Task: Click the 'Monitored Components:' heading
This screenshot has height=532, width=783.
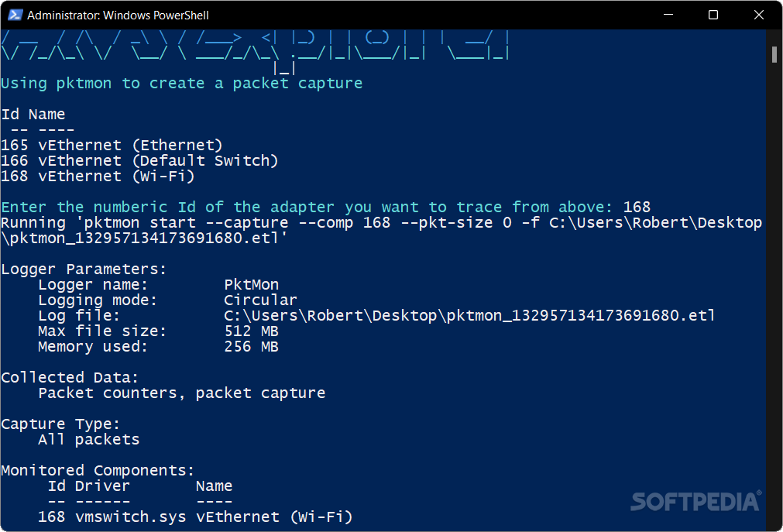Action: tap(98, 471)
